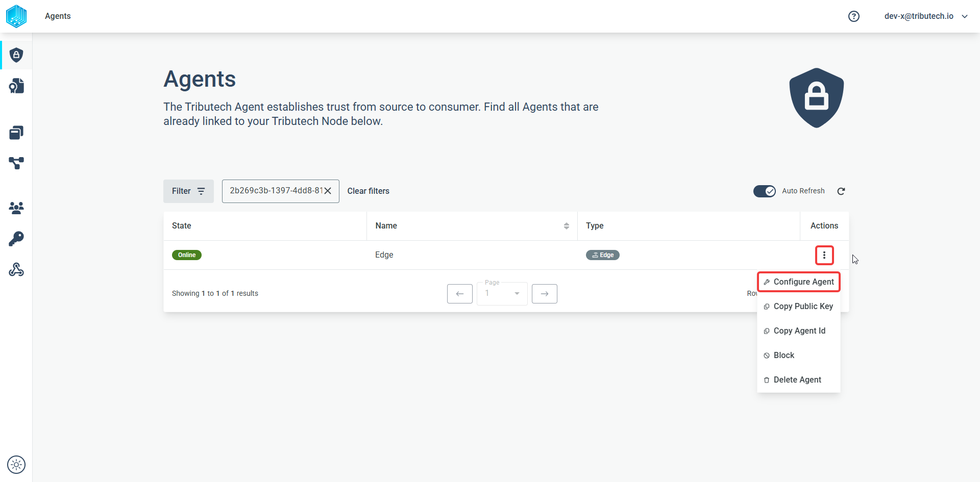The image size is (980, 482).
Task: Click the Tributech logo icon
Action: pos(16,16)
